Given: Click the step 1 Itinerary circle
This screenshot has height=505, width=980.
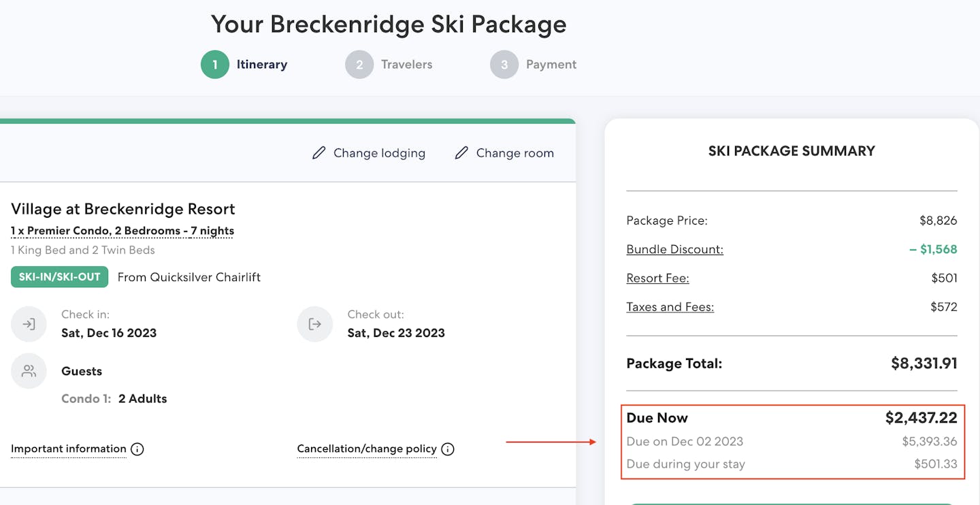Looking at the screenshot, I should pos(215,65).
